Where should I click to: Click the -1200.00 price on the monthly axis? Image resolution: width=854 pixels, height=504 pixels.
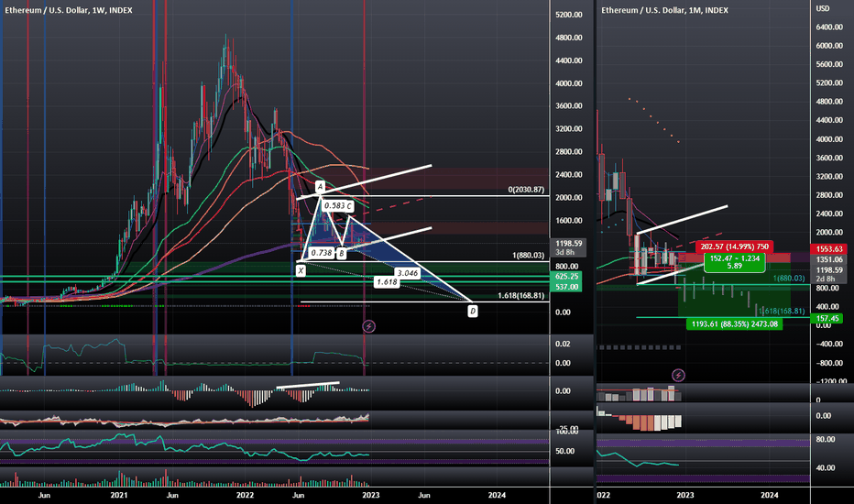click(830, 381)
